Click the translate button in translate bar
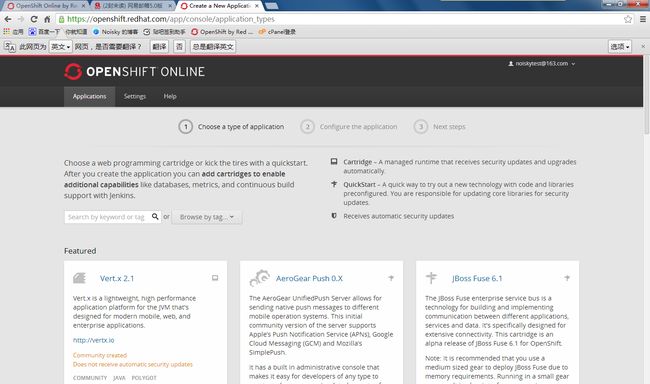The image size is (650, 384). [159, 46]
